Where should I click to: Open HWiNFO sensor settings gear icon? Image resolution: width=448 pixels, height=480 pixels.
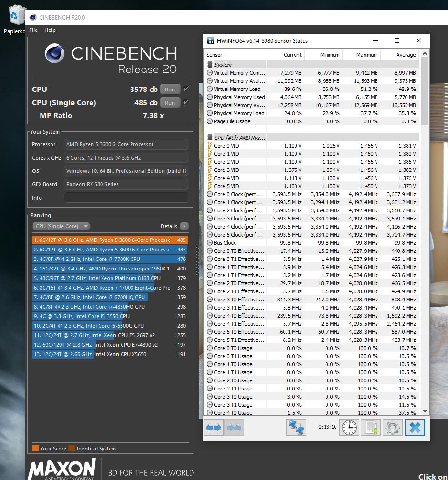(392, 427)
